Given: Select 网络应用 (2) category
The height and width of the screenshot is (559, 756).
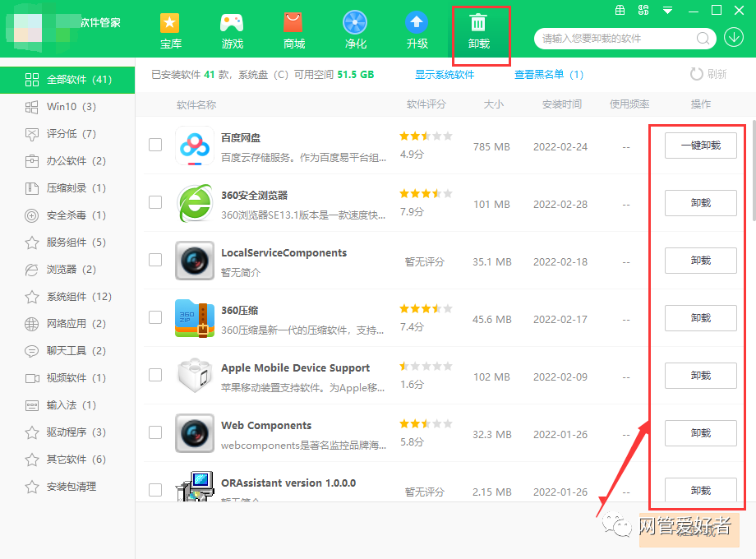Looking at the screenshot, I should 67,324.
